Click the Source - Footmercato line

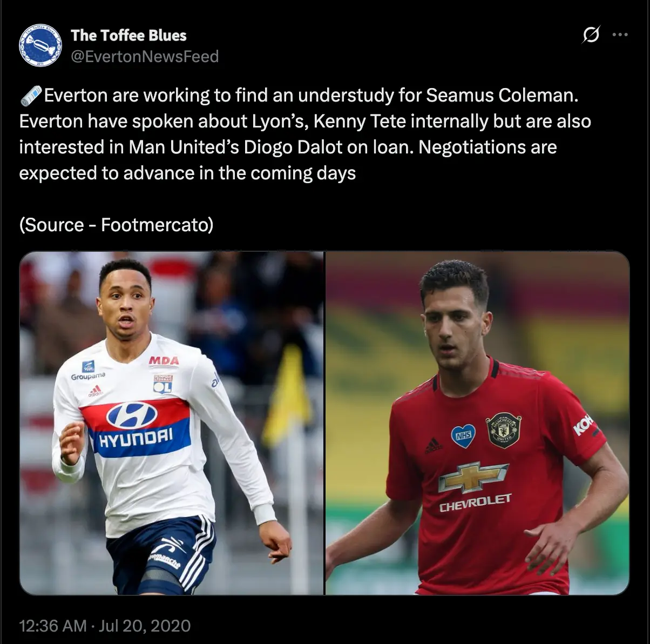tap(117, 225)
